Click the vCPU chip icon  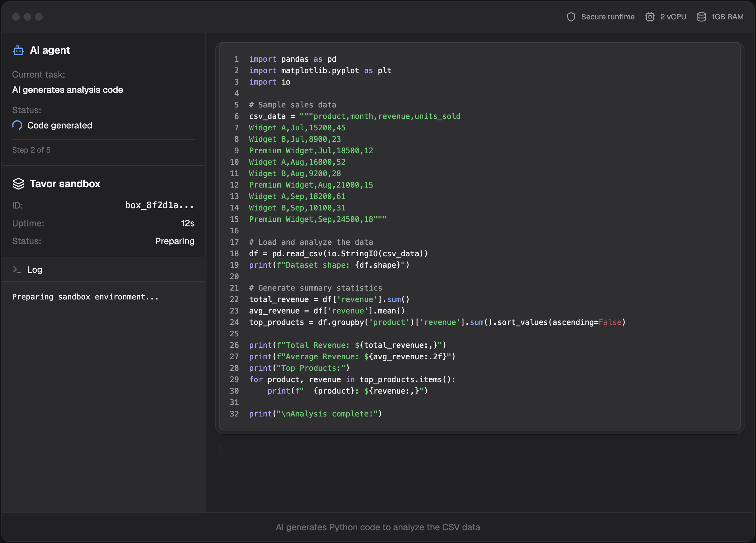point(650,17)
